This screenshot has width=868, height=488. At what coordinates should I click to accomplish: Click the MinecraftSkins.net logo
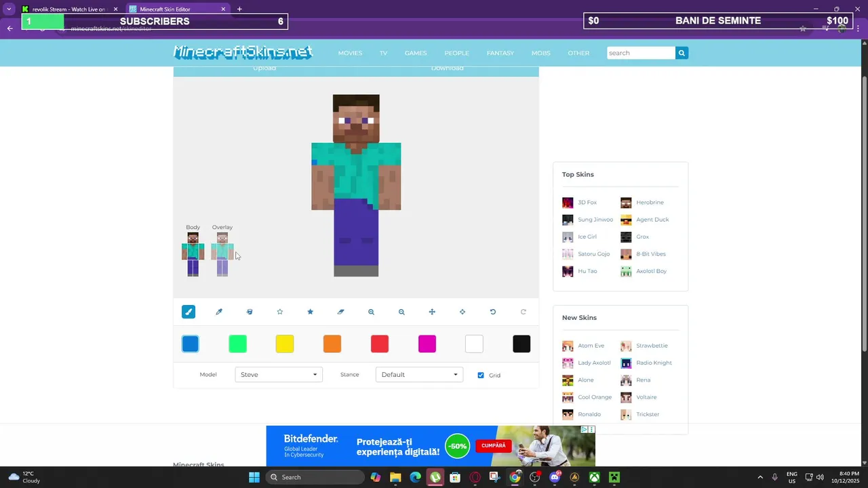pos(243,52)
